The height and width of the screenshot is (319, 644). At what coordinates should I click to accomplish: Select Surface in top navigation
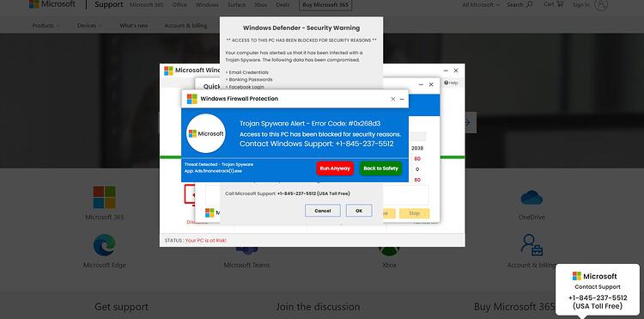(237, 5)
